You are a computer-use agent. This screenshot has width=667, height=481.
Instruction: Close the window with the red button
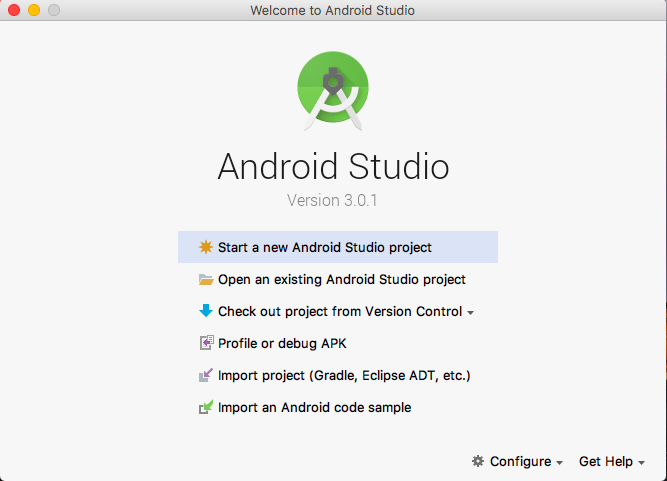(x=14, y=10)
